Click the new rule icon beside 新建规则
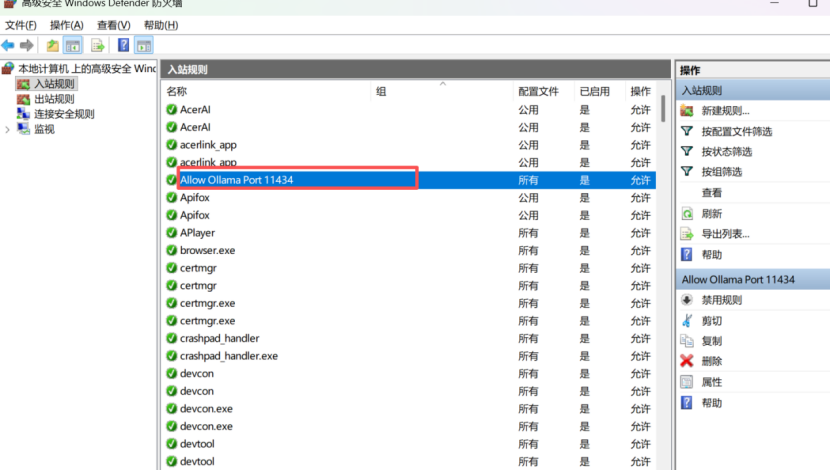 point(687,111)
